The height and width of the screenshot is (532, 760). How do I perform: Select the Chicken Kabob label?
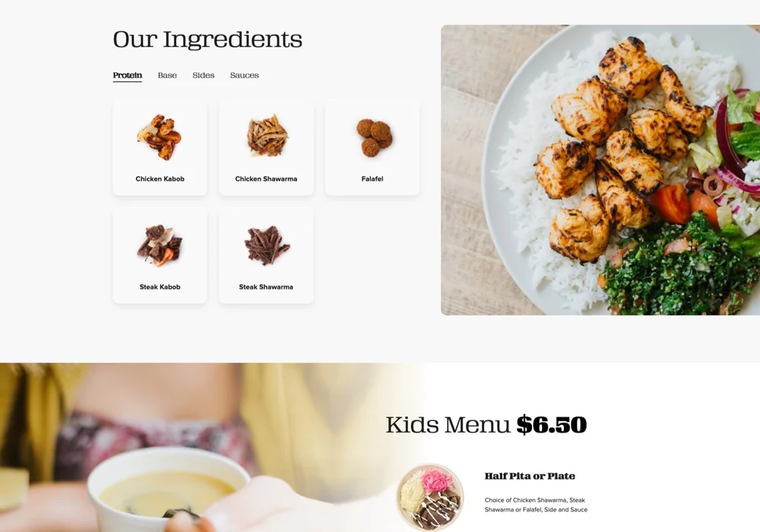160,179
